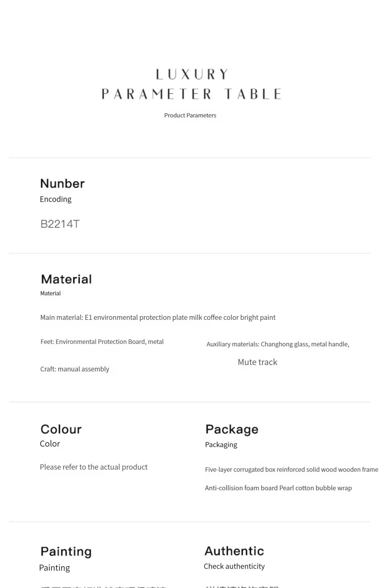Click the LUXURY title word
The height and width of the screenshot is (588, 380).
(192, 74)
